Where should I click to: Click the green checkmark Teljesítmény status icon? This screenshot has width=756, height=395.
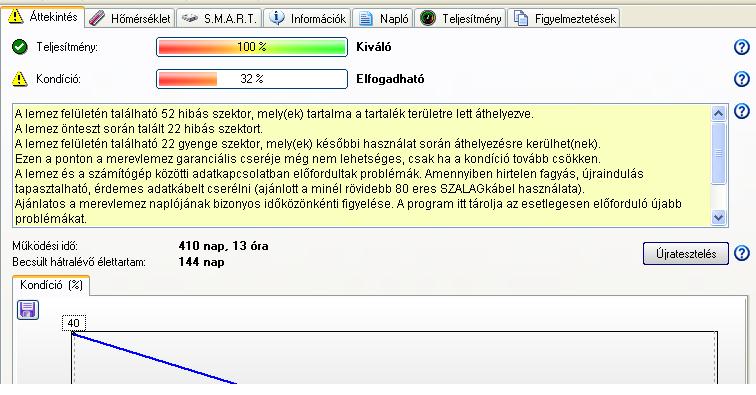click(20, 47)
